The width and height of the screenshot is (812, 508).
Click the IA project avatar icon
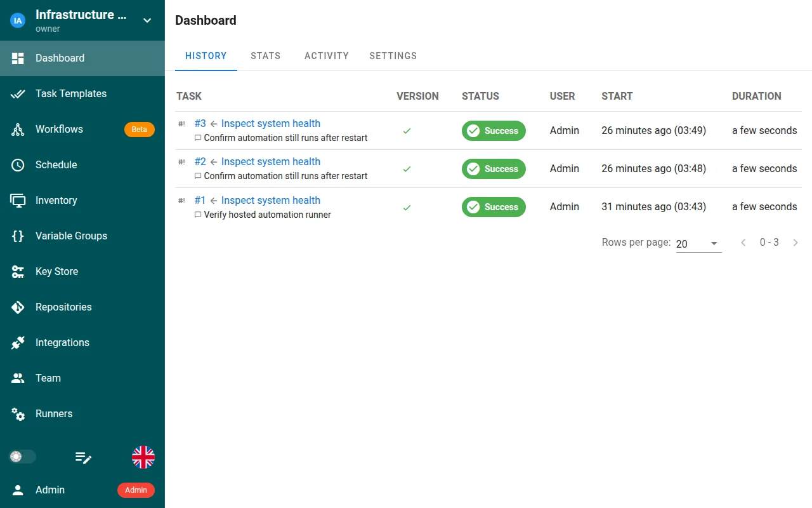click(18, 20)
